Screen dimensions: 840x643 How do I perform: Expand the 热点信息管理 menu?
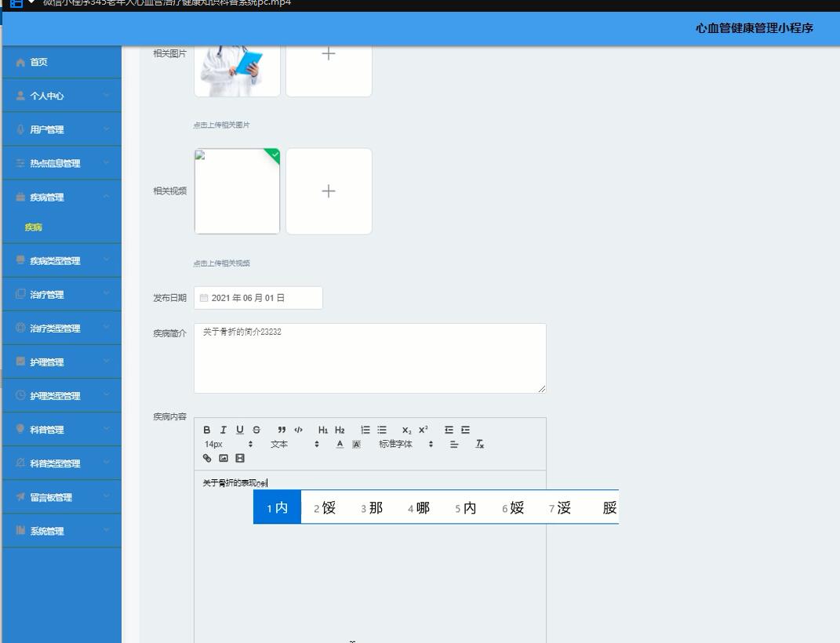[62, 163]
